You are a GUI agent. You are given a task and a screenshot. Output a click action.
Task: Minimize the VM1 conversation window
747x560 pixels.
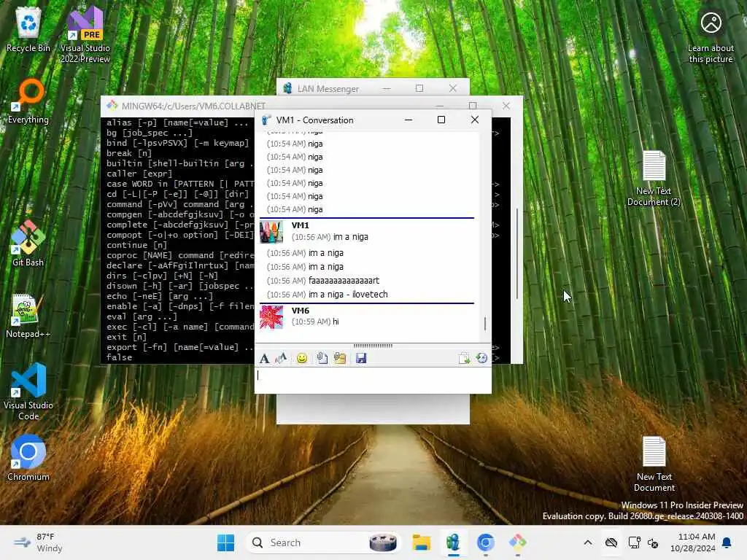coord(409,120)
